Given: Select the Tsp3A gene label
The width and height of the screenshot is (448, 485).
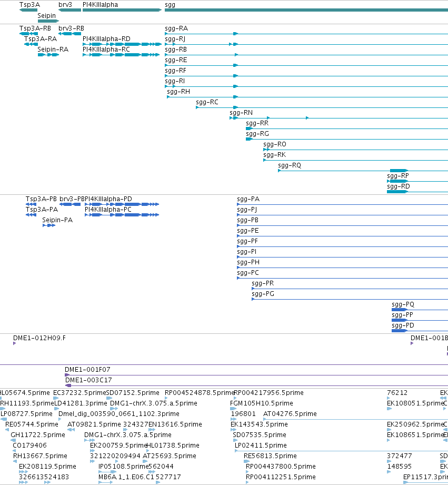Looking at the screenshot, I should click(x=29, y=5).
